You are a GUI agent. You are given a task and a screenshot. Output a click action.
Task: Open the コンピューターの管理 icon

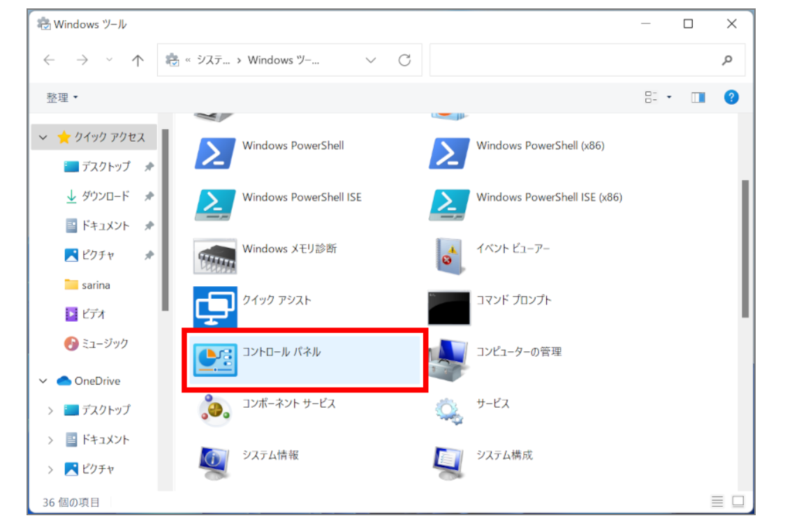[448, 360]
